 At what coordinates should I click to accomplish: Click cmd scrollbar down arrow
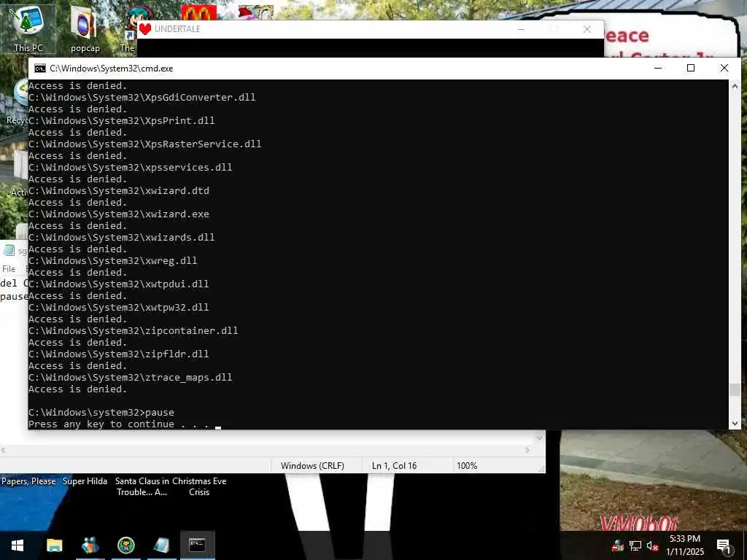pyautogui.click(x=734, y=424)
